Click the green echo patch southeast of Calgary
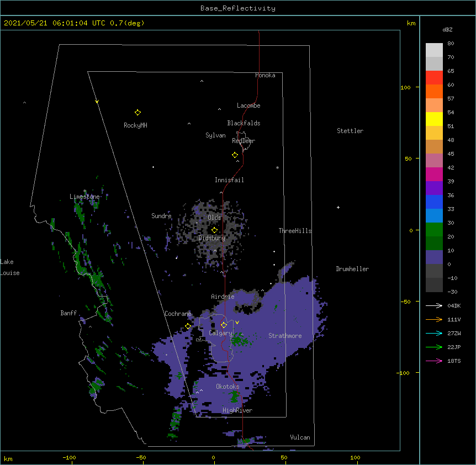Image resolution: width=476 pixels, height=465 pixels. pyautogui.click(x=240, y=339)
